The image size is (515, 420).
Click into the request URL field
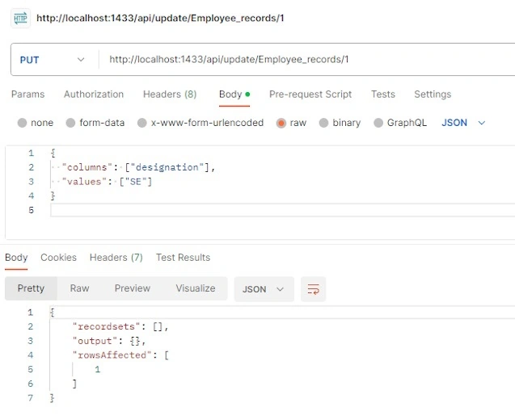[x=306, y=60]
